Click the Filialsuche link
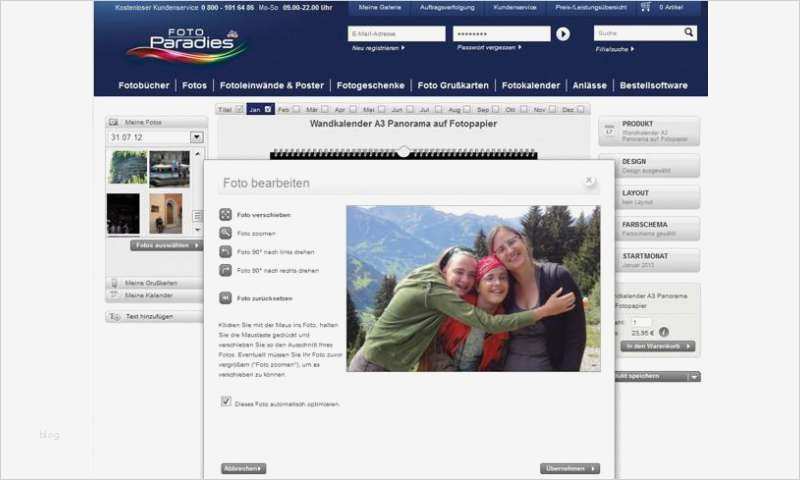Screen dimensions: 800x480 [x=615, y=49]
